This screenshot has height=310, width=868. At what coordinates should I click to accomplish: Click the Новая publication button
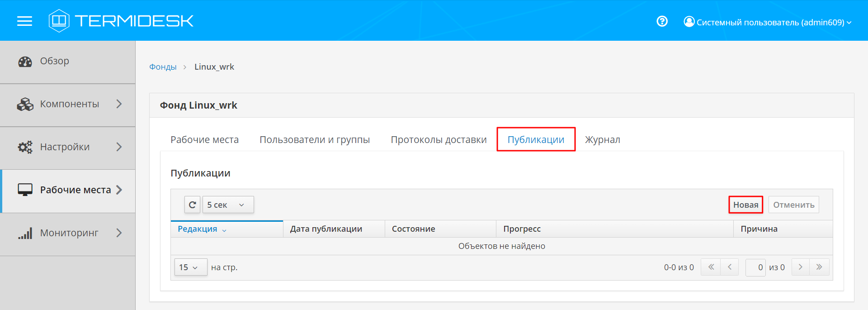pyautogui.click(x=745, y=205)
